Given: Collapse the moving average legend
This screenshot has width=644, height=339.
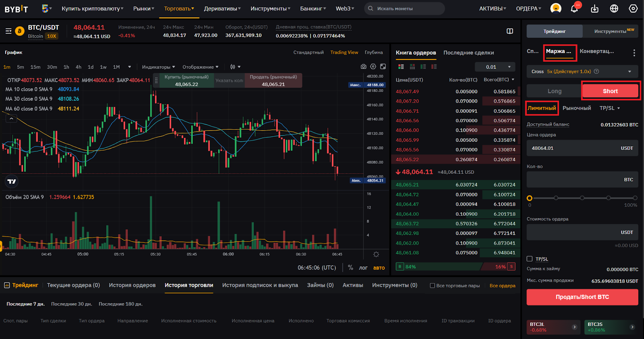Looking at the screenshot, I should (11, 119).
